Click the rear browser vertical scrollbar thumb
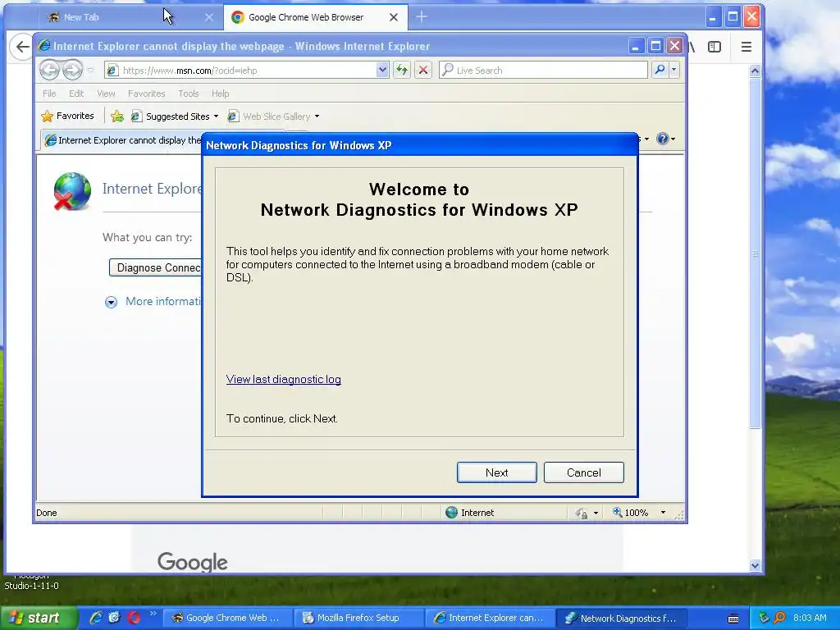 click(x=755, y=253)
